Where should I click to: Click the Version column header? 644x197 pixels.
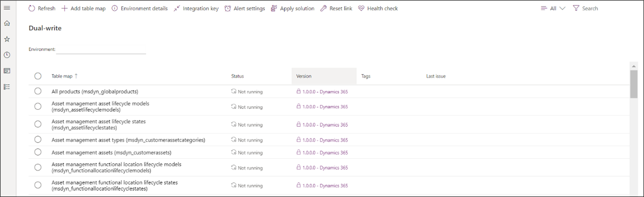click(x=304, y=76)
